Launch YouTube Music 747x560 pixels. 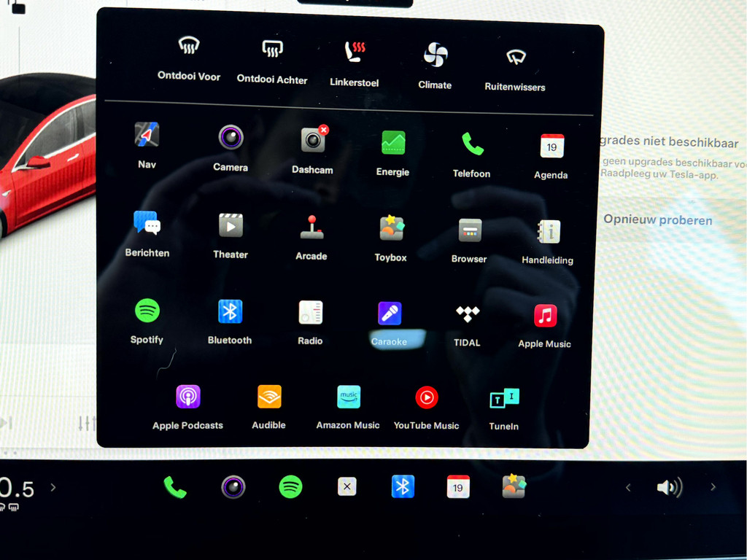[427, 397]
